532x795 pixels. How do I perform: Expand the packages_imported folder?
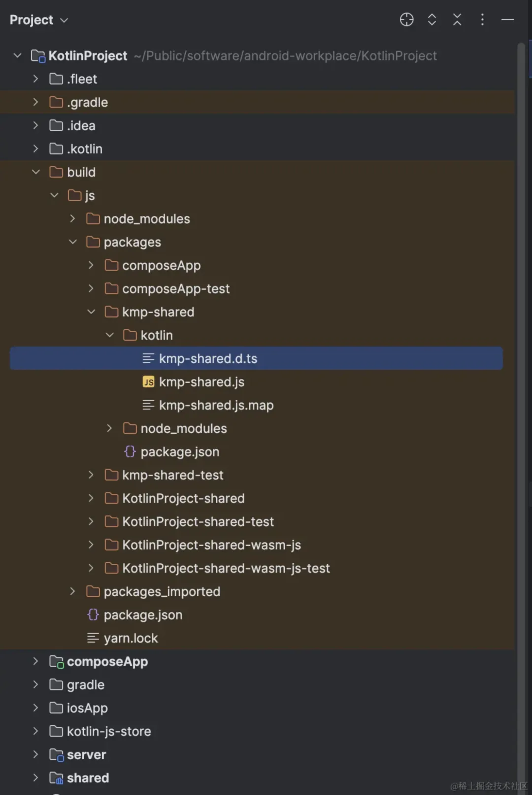(x=72, y=592)
